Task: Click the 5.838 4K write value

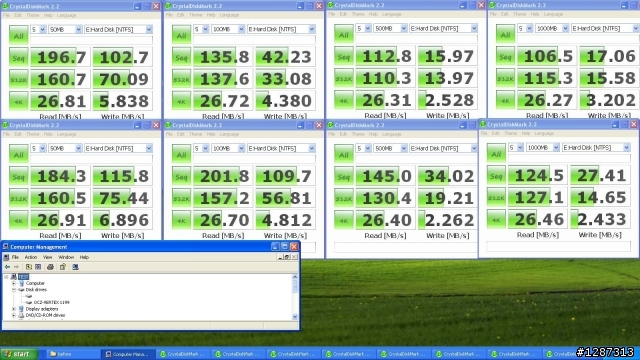Action: 122,101
